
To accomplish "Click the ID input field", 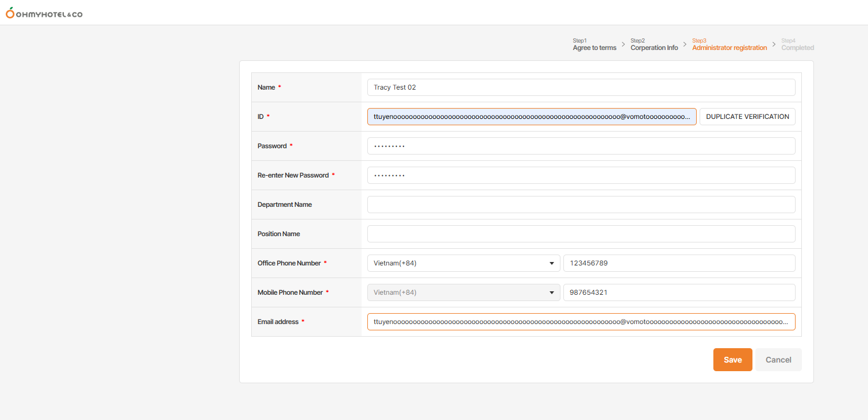I will tap(531, 117).
